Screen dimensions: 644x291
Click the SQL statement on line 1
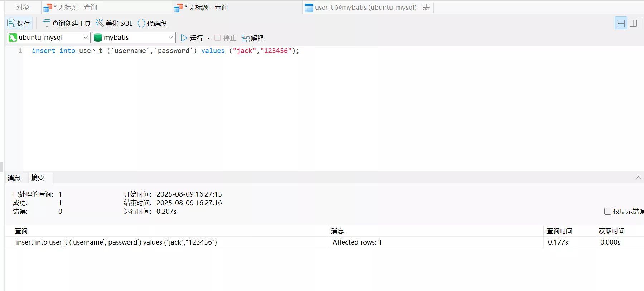coord(165,51)
